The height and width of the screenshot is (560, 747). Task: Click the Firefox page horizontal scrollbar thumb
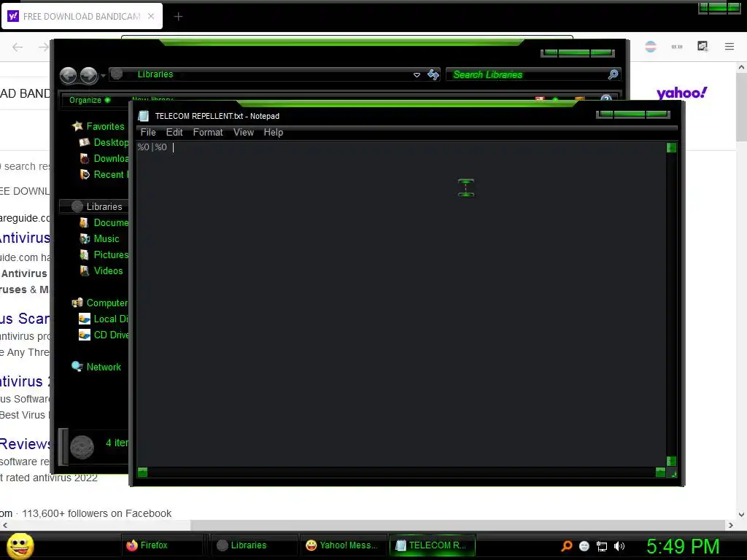[457, 525]
